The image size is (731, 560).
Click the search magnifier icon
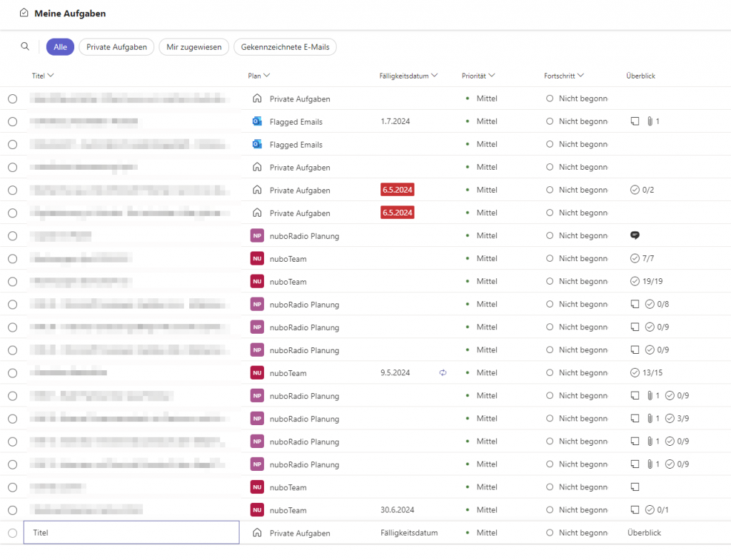pyautogui.click(x=25, y=46)
